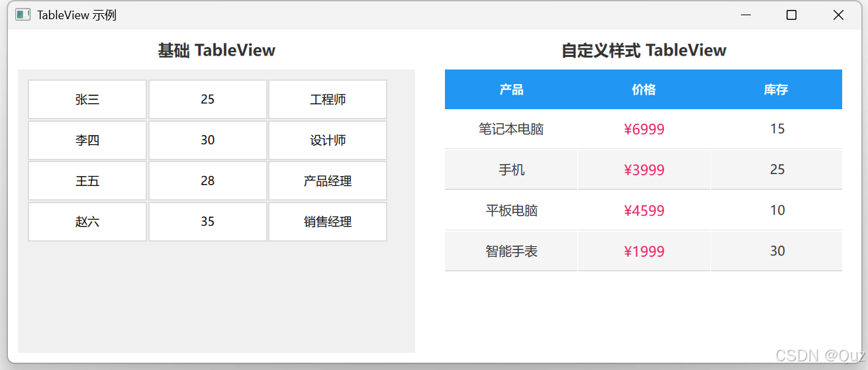Select the 平板电脑 product cell
This screenshot has height=370, width=868.
tap(511, 210)
